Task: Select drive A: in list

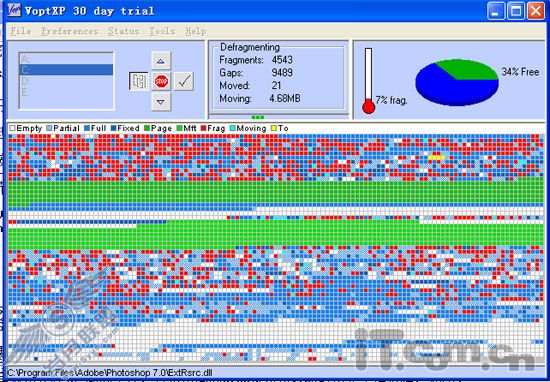Action: pos(66,59)
